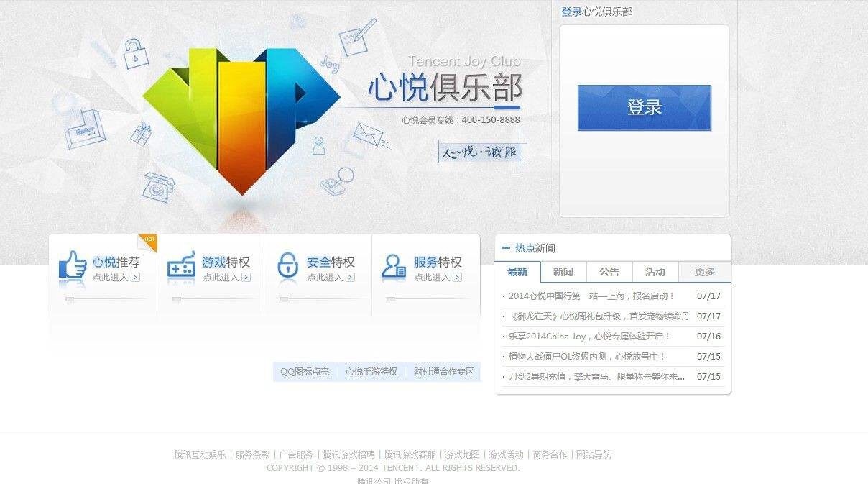Click the 07/16 date in news list
The image size is (868, 484).
click(708, 336)
